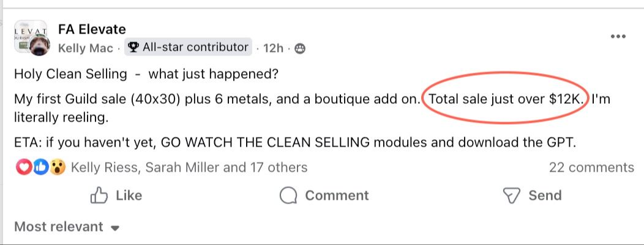Screen dimensions: 644x245
Task: Click Kelly Mac's small profile picture
Action: [40, 46]
